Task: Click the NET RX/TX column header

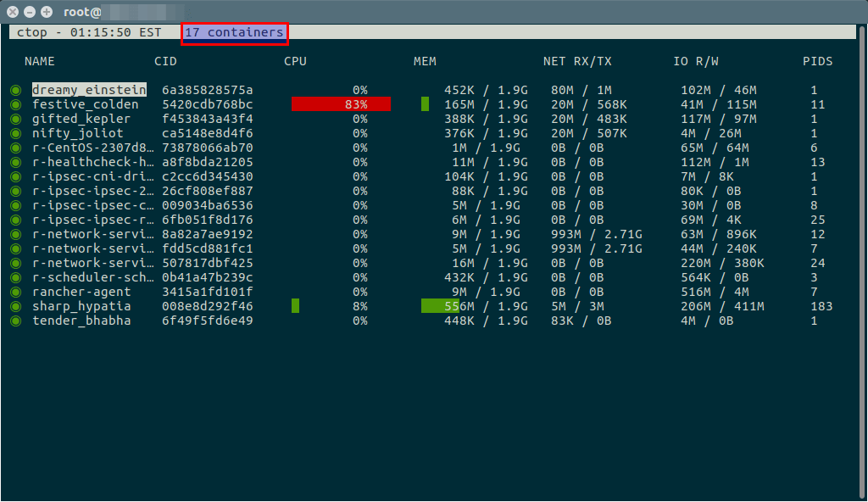Action: pos(576,61)
